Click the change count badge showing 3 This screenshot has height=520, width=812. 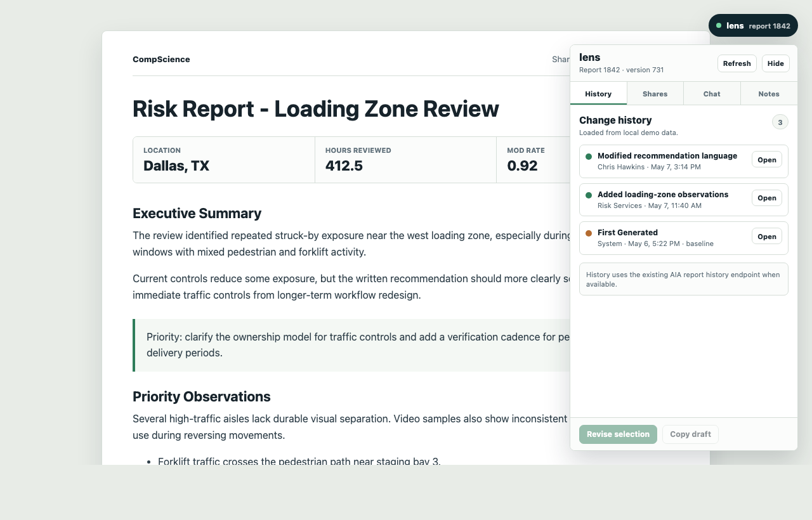[780, 122]
